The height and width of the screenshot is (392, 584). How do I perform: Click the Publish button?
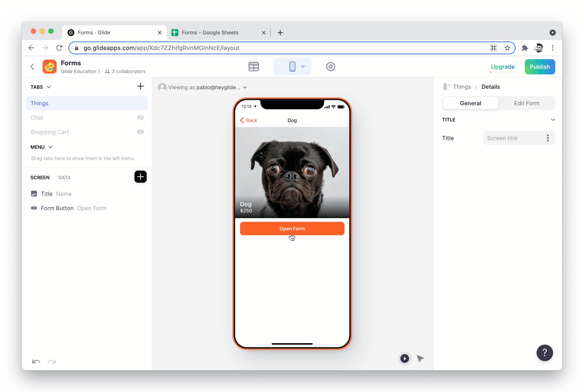tap(539, 67)
